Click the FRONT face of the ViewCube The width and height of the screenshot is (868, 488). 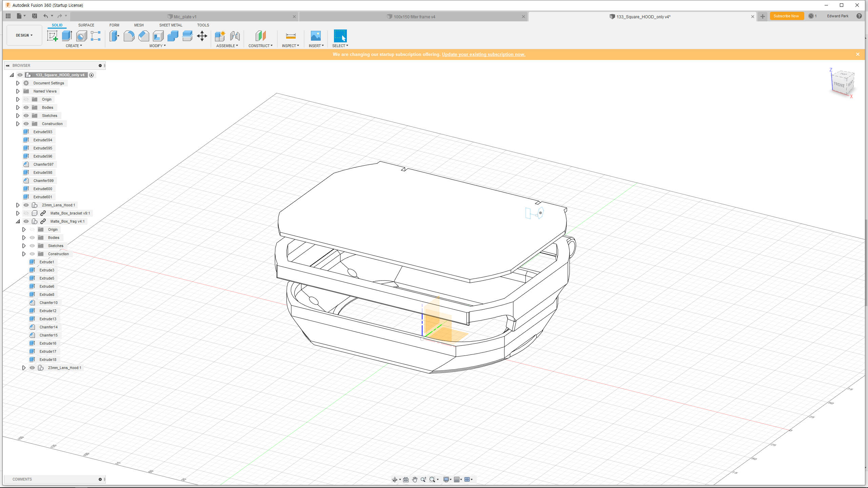[x=839, y=85]
